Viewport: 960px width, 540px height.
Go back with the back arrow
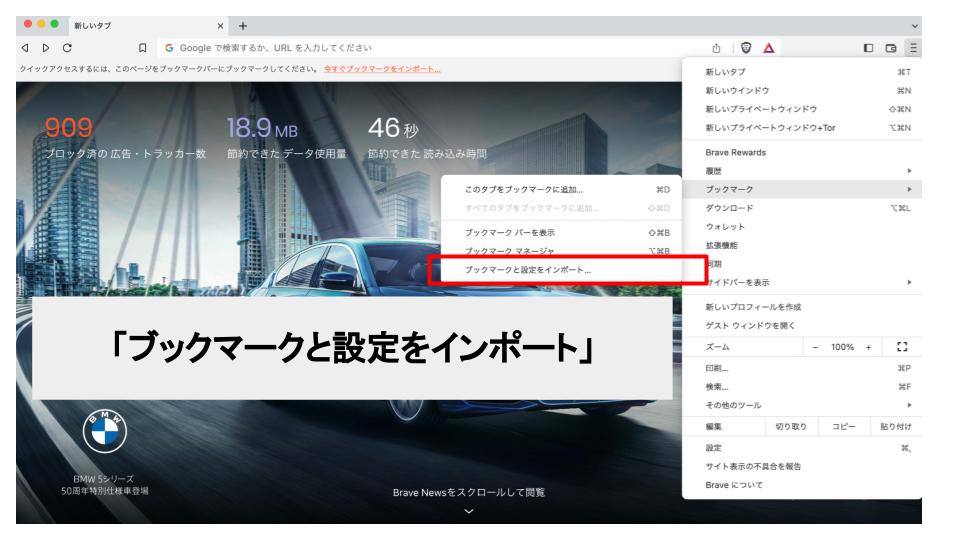[25, 48]
